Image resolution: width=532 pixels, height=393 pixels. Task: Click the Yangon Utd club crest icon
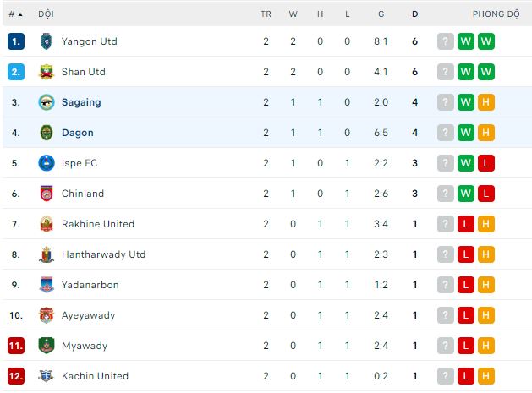pyautogui.click(x=47, y=41)
